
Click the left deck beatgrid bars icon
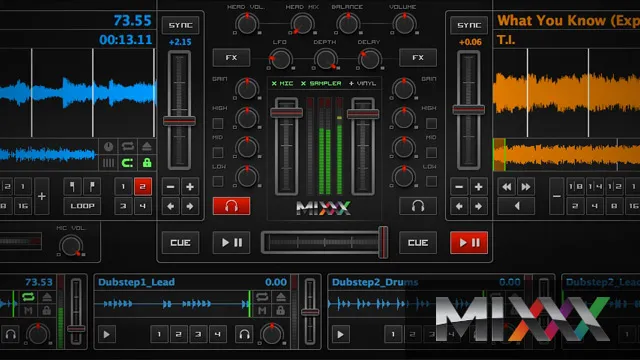[108, 163]
